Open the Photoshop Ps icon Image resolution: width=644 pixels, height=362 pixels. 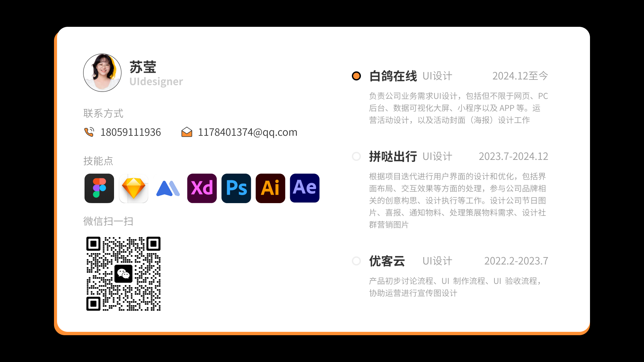pos(236,188)
